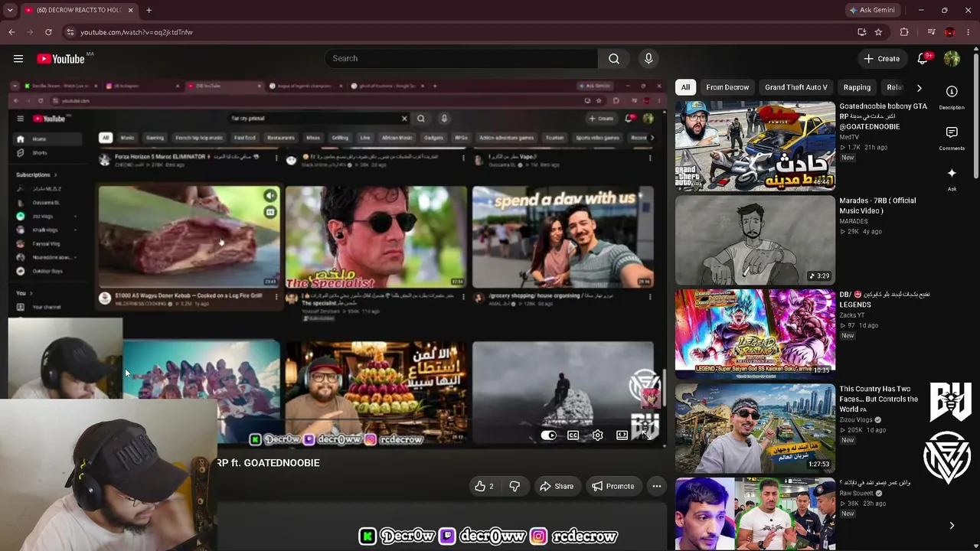Click the "1.7K 21h ago" view count text
Image resolution: width=980 pixels, height=551 pixels.
[864, 148]
